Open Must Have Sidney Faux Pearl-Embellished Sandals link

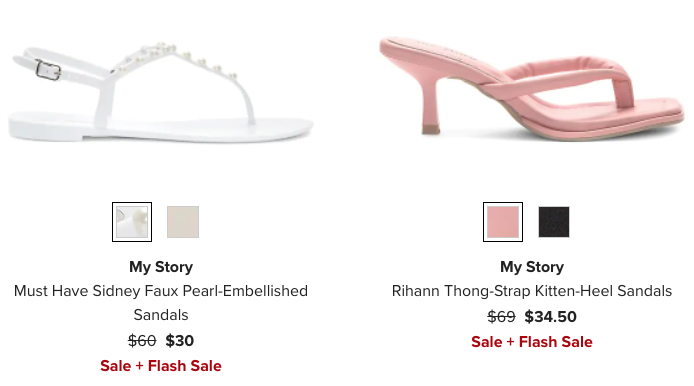tap(161, 303)
